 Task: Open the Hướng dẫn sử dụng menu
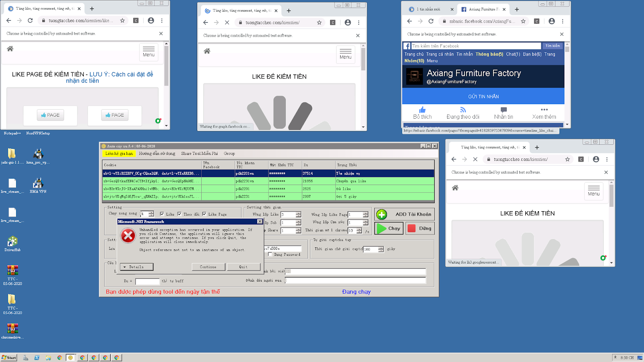157,153
